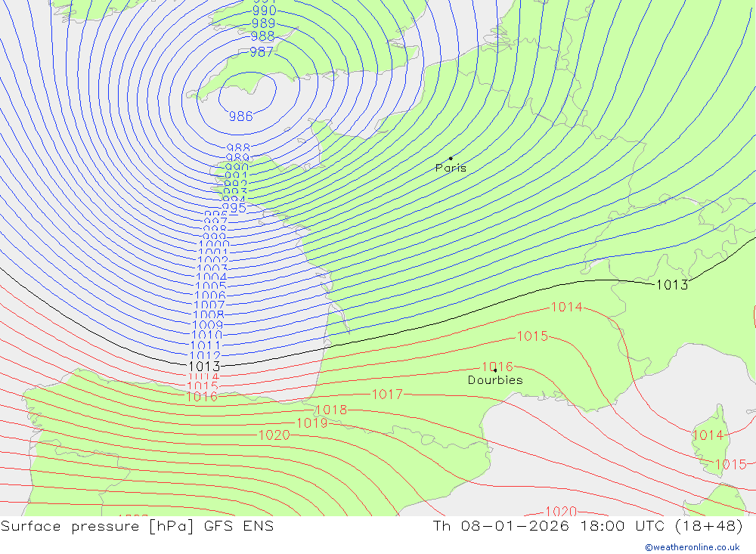Click the 1017 isobar label
756x554 pixels.
[387, 395]
